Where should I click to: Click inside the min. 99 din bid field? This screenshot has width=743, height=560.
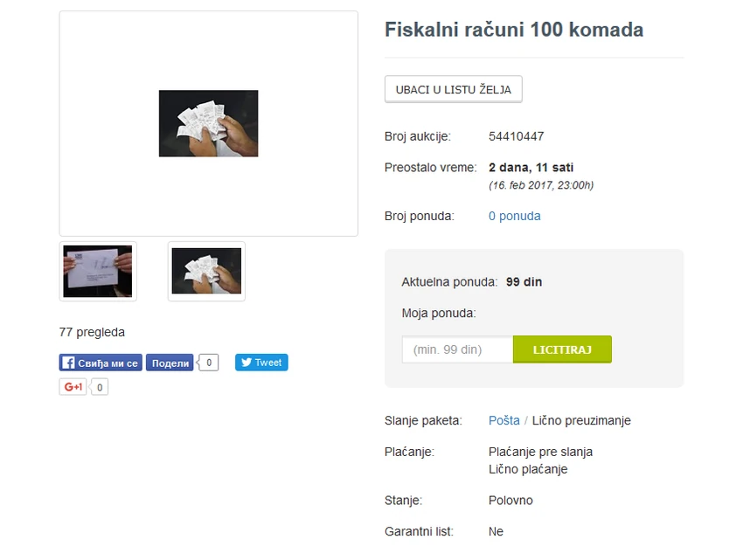pos(456,349)
